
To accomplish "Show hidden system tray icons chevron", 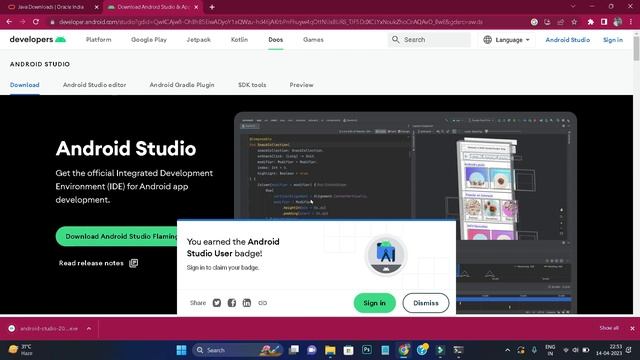I will pos(507,350).
